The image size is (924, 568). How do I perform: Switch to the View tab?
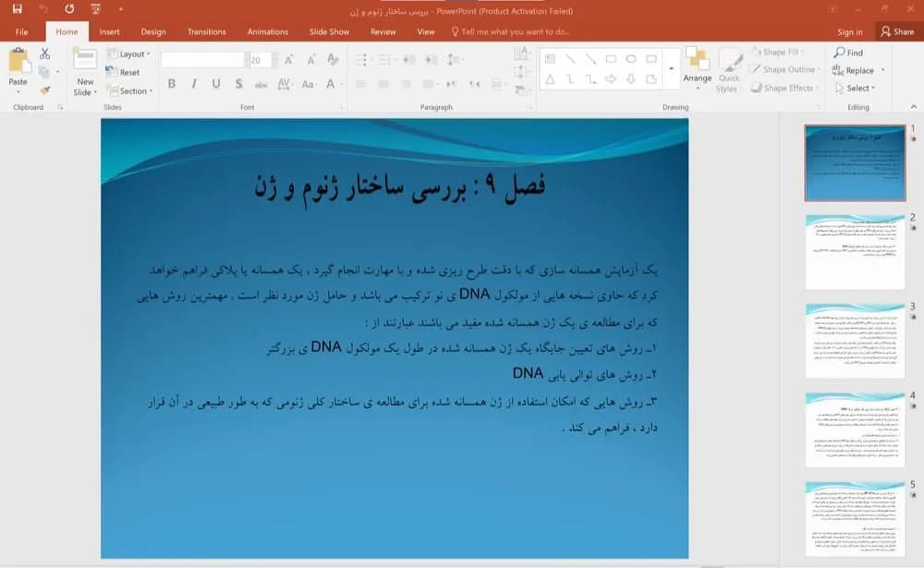point(425,31)
